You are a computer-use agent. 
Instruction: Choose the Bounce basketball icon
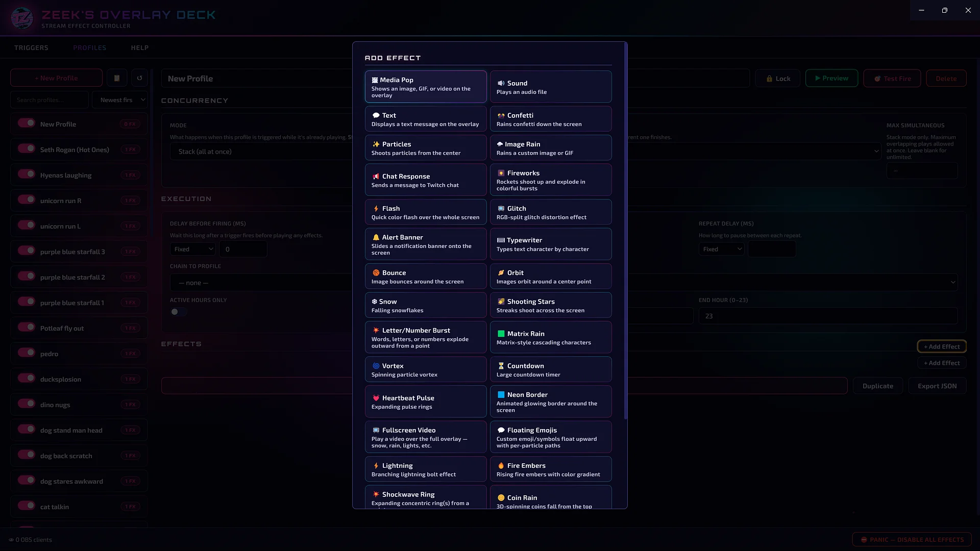pos(376,273)
